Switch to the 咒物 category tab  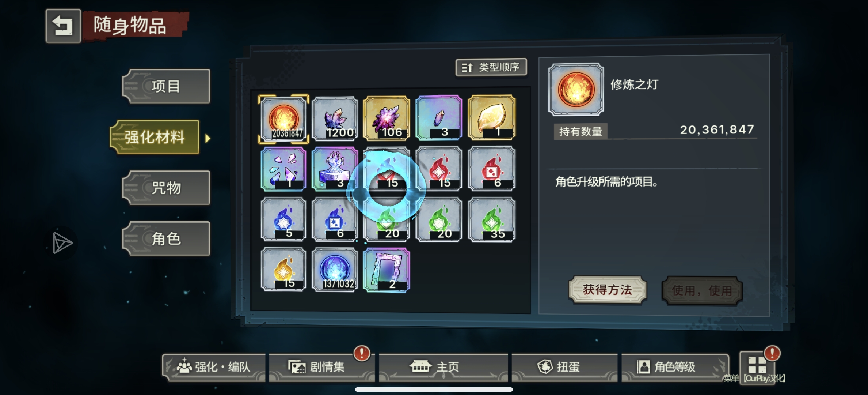[x=166, y=188]
